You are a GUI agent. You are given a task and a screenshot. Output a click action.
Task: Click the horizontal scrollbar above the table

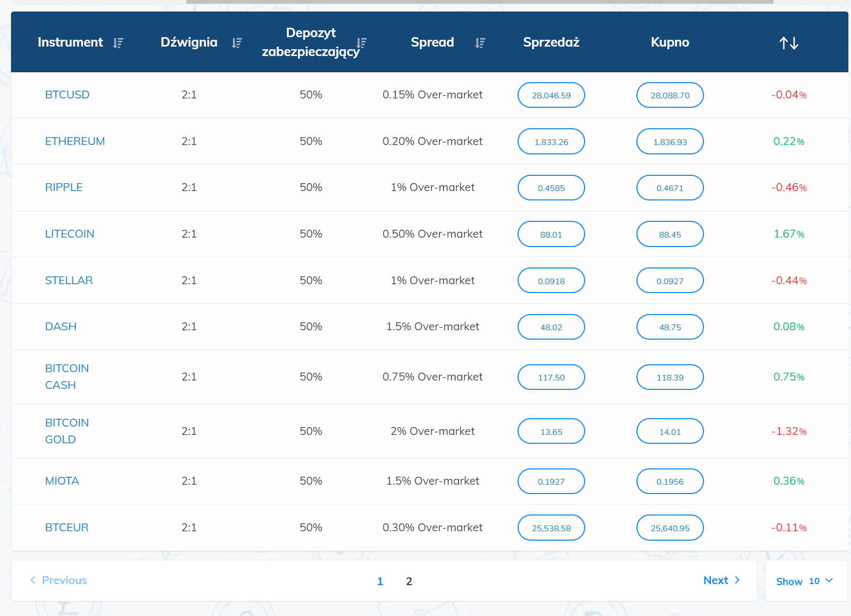click(479, 2)
